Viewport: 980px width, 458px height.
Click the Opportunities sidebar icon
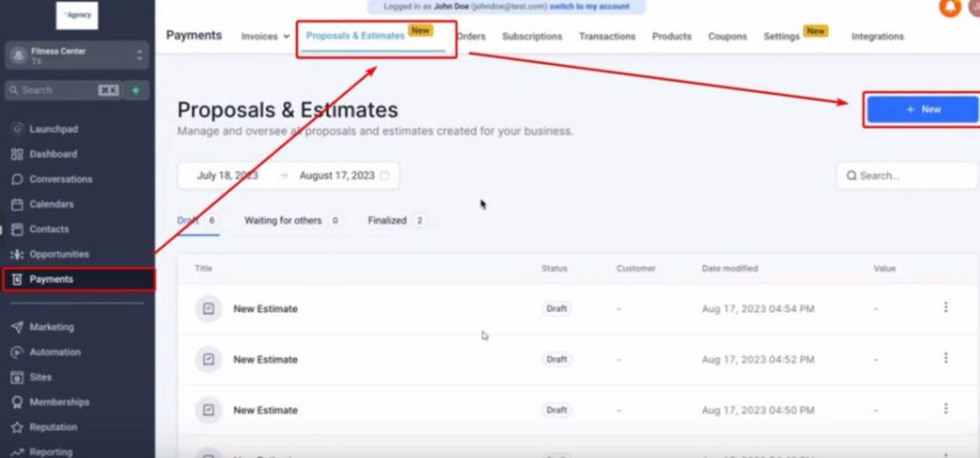pyautogui.click(x=17, y=254)
